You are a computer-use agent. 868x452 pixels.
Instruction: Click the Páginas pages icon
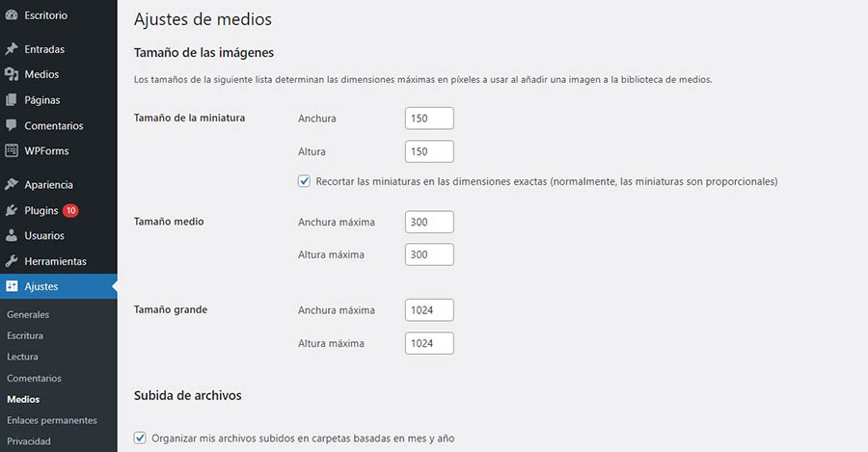[x=12, y=99]
